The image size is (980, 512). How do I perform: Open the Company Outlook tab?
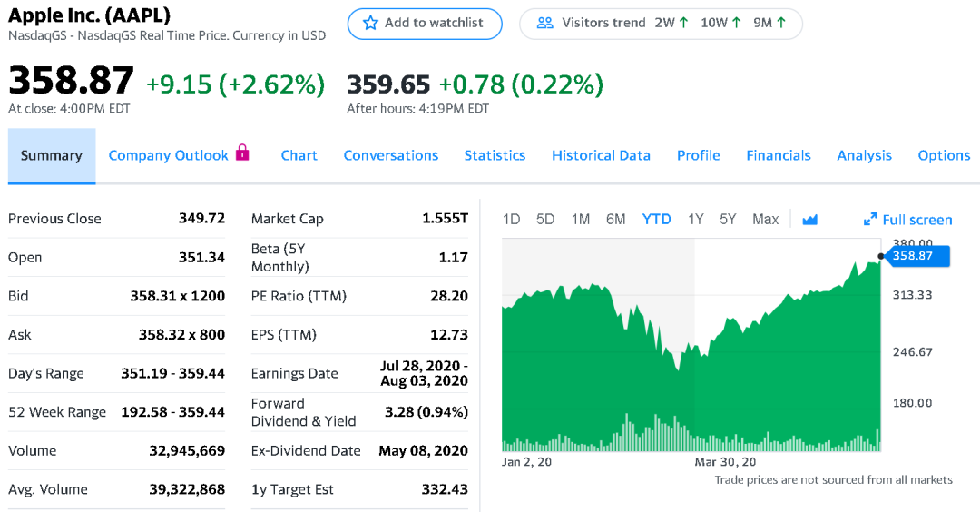coord(169,155)
